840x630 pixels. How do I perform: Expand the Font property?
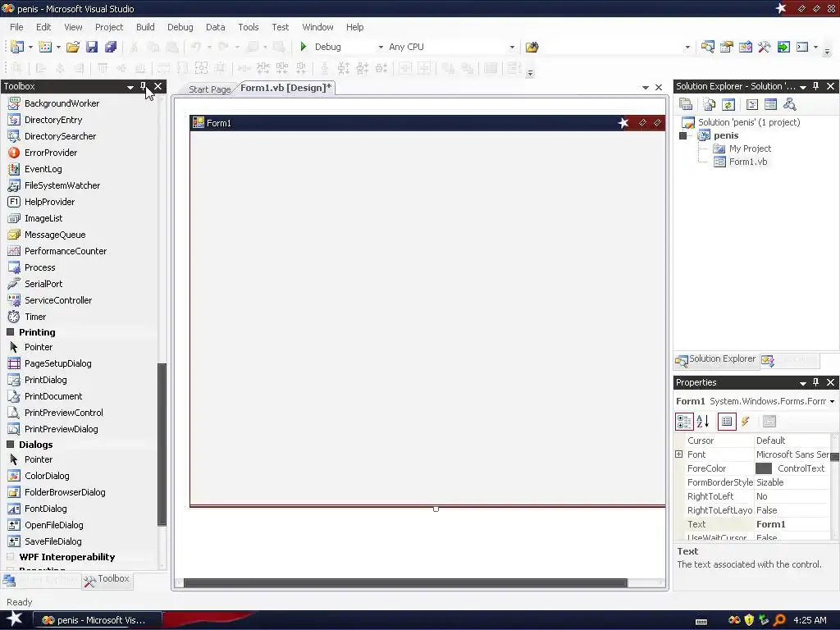(x=678, y=454)
